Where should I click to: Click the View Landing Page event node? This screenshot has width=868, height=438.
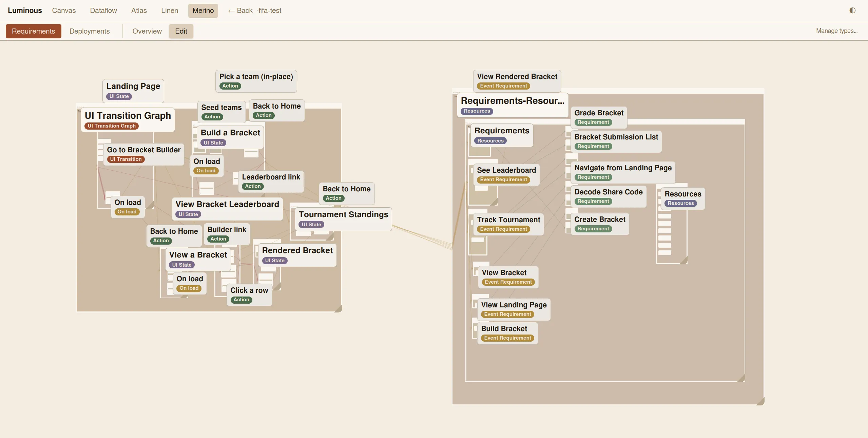514,309
